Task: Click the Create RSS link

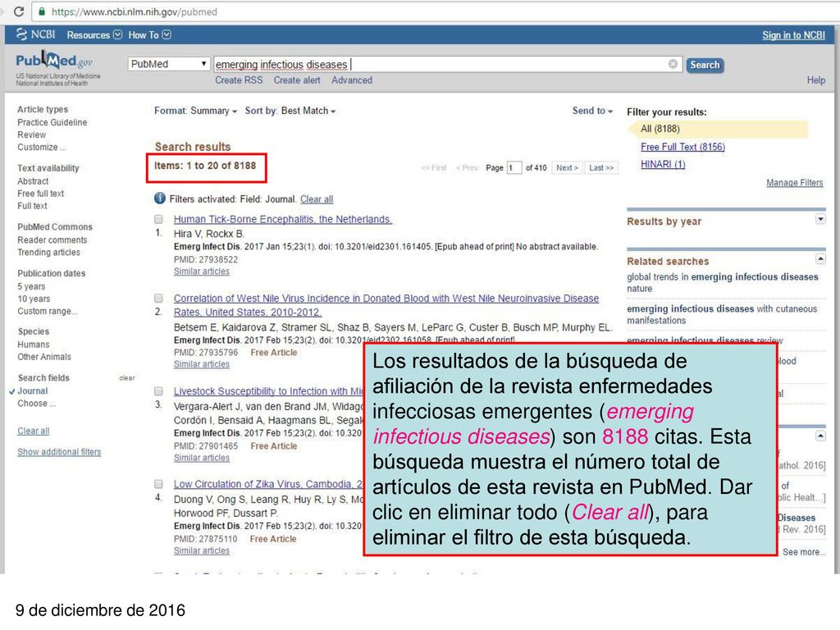Action: (x=239, y=80)
